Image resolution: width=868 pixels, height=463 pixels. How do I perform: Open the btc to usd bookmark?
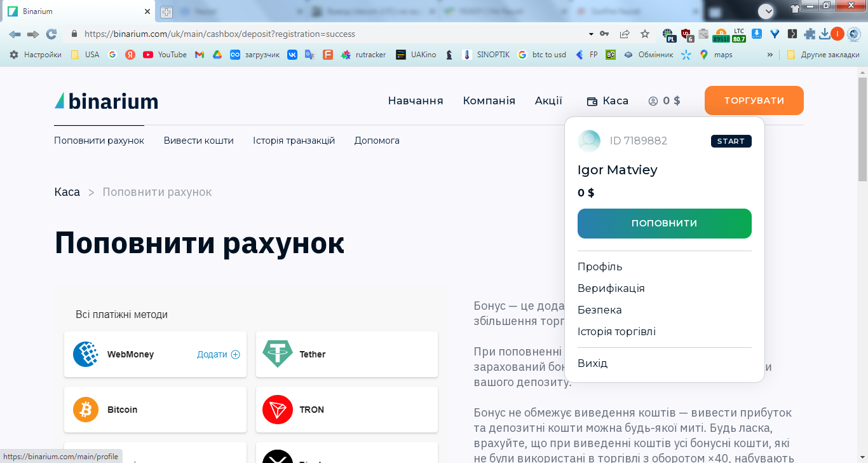tap(541, 55)
